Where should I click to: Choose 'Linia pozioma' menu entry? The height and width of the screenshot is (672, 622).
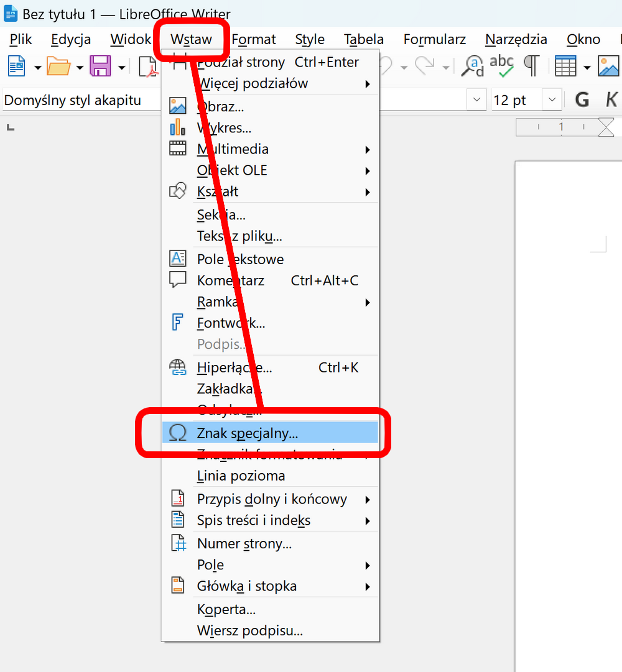click(x=270, y=476)
